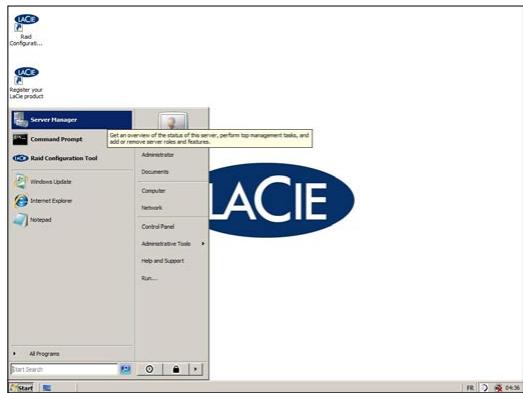The image size is (523, 393).
Task: Click the taskbar clock showing 04:36
Action: click(512, 388)
